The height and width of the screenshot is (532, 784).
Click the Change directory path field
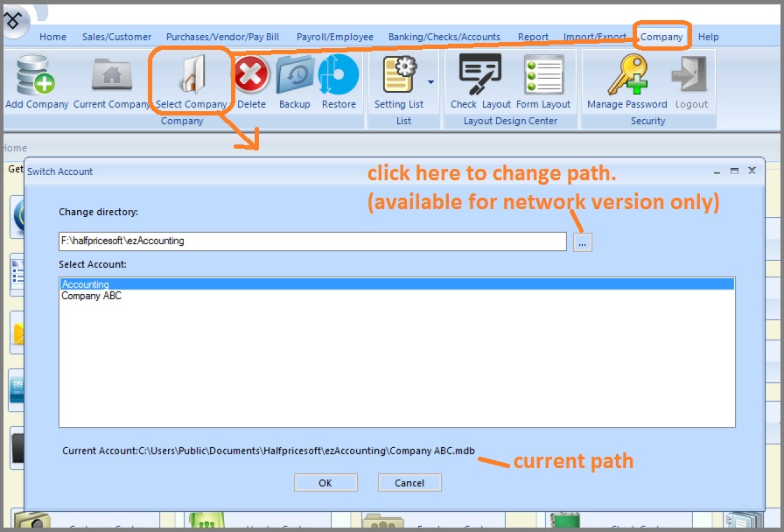point(312,241)
